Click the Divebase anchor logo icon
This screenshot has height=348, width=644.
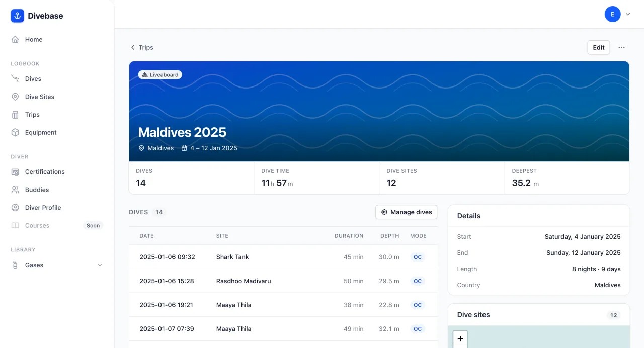click(18, 16)
